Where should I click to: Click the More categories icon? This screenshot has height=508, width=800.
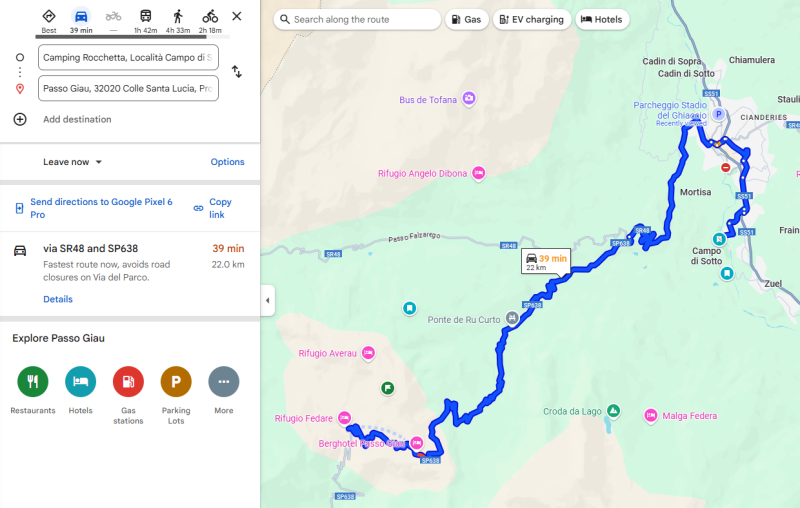pyautogui.click(x=223, y=381)
